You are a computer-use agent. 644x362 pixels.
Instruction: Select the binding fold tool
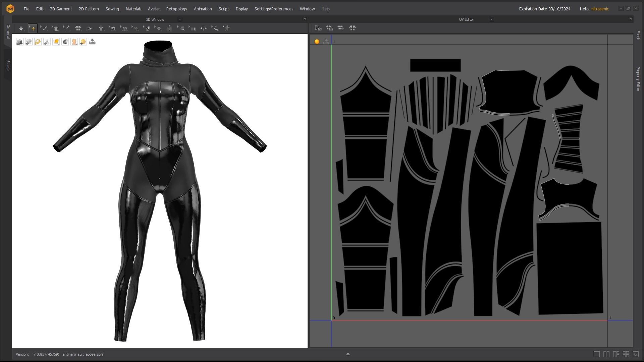click(192, 28)
